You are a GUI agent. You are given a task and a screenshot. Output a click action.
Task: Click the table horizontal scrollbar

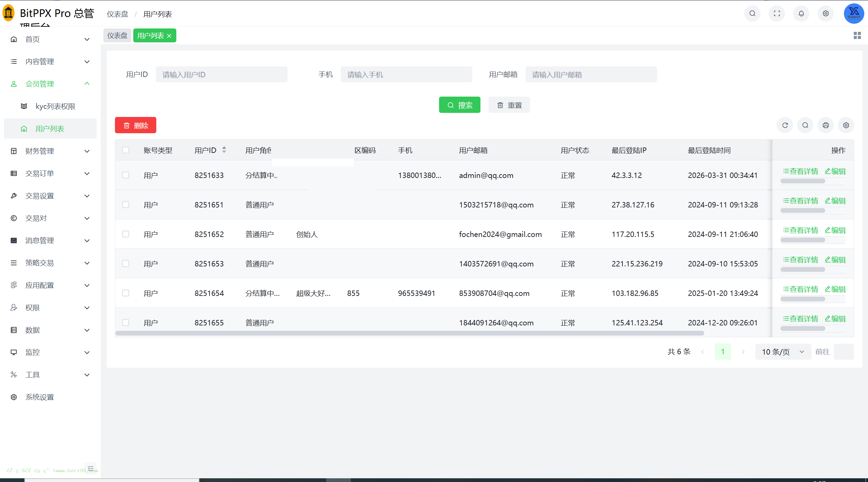click(410, 333)
